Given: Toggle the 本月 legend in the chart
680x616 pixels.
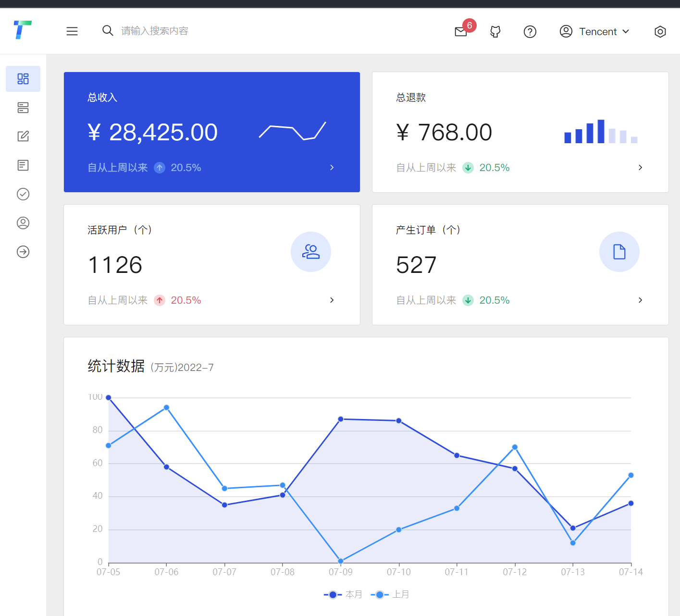Looking at the screenshot, I should [343, 594].
